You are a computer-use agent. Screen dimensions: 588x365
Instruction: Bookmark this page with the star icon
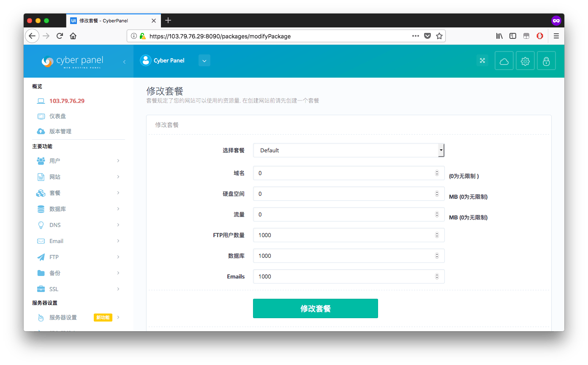pos(439,36)
